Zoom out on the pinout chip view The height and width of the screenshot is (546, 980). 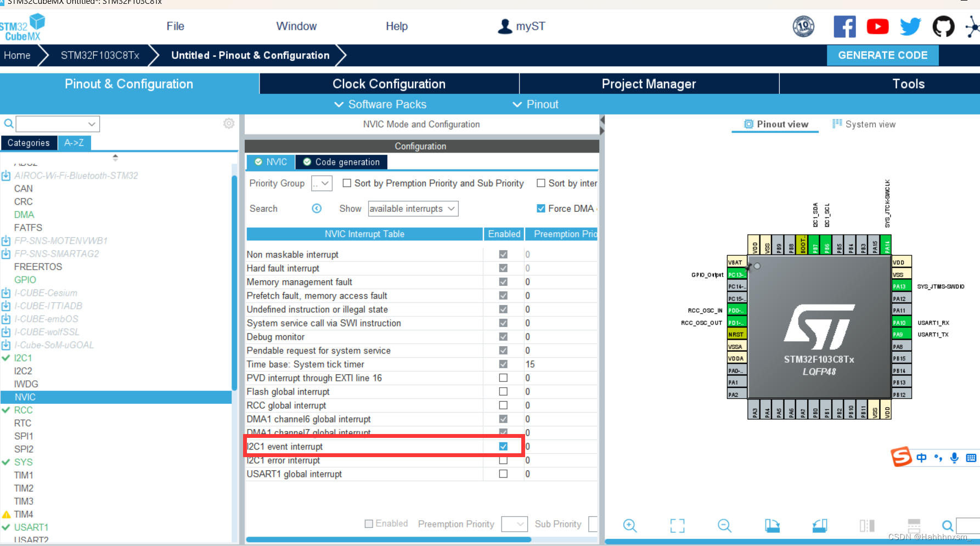coord(724,526)
